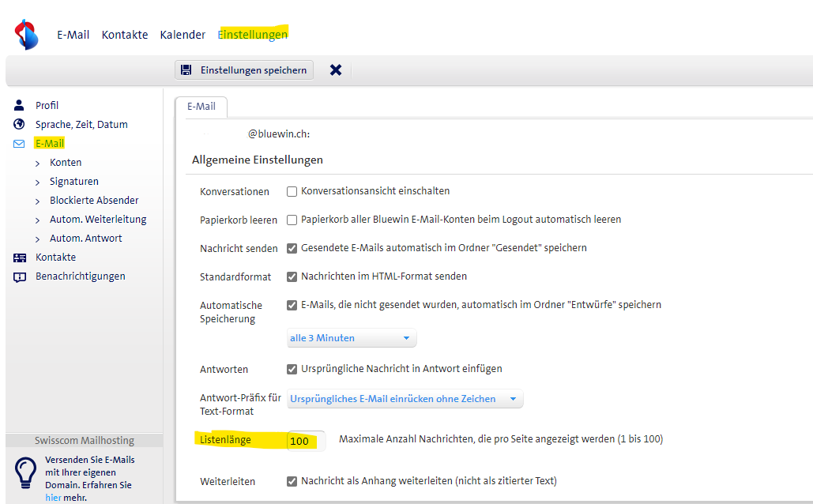This screenshot has height=504, width=813.
Task: Click the Profil person icon
Action: coord(20,105)
